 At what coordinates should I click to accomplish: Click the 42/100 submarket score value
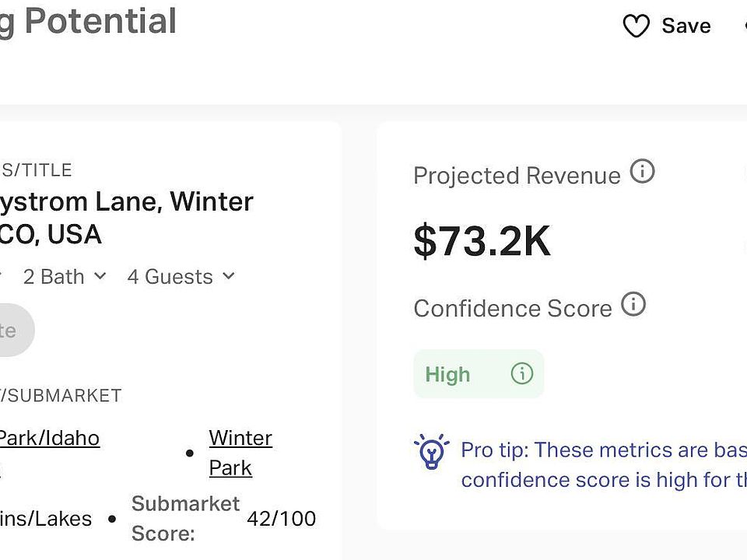pos(281,519)
